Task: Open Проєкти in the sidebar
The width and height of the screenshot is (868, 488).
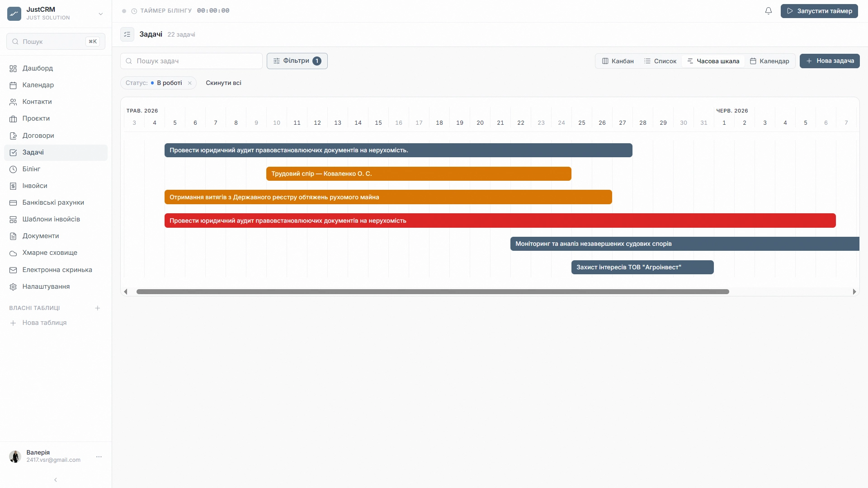Action: click(56, 118)
